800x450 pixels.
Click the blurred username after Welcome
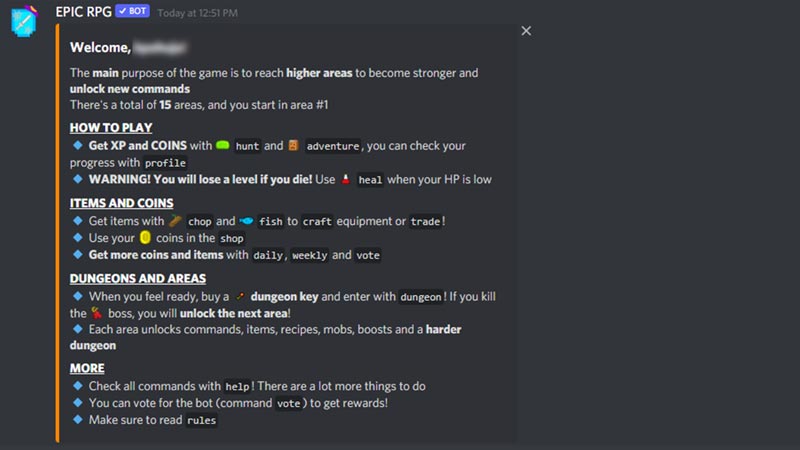tap(160, 47)
